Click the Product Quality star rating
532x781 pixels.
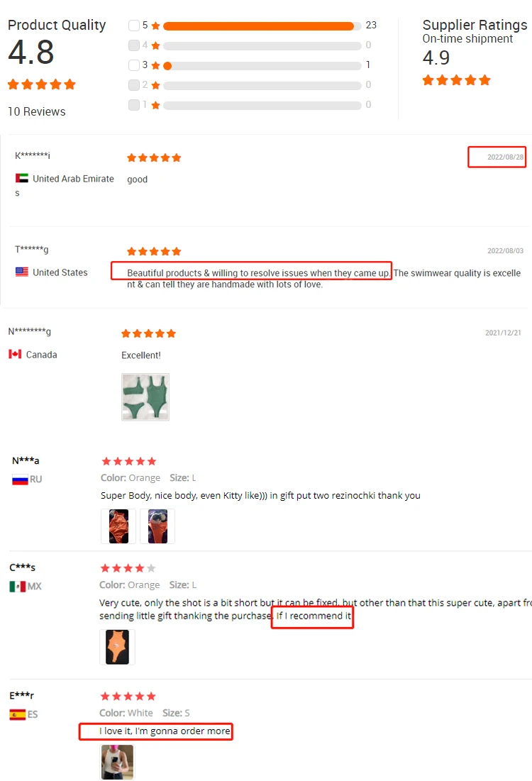coord(42,84)
